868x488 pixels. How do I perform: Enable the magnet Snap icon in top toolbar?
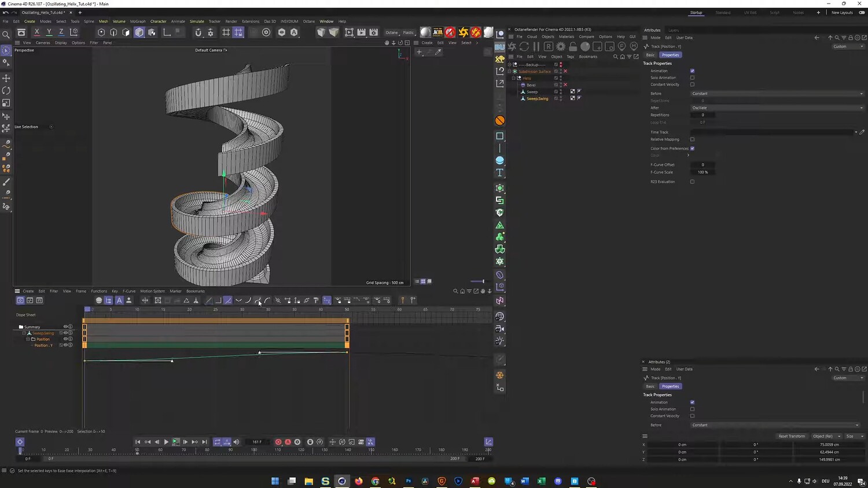click(x=198, y=32)
